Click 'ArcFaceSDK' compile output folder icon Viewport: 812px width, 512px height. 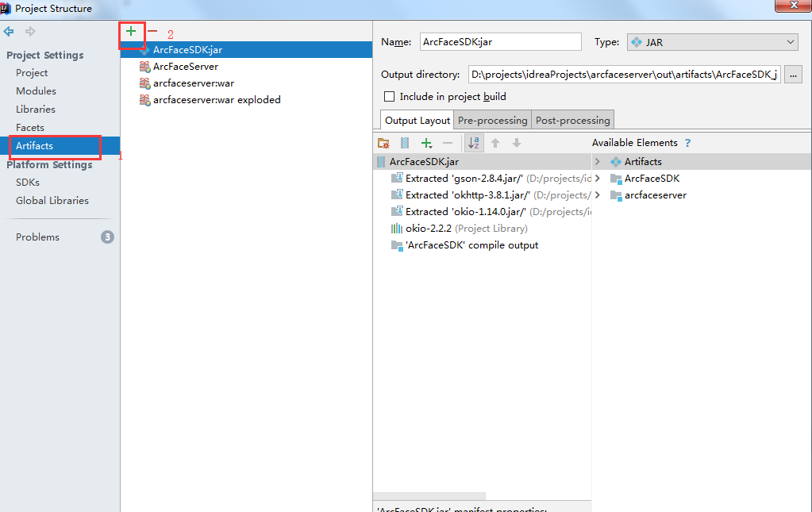[397, 245]
